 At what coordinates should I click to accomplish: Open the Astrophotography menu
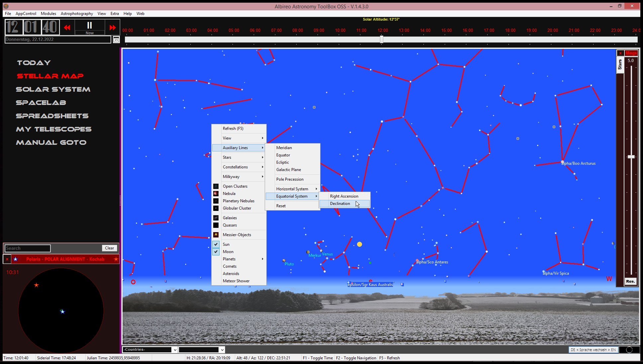77,14
